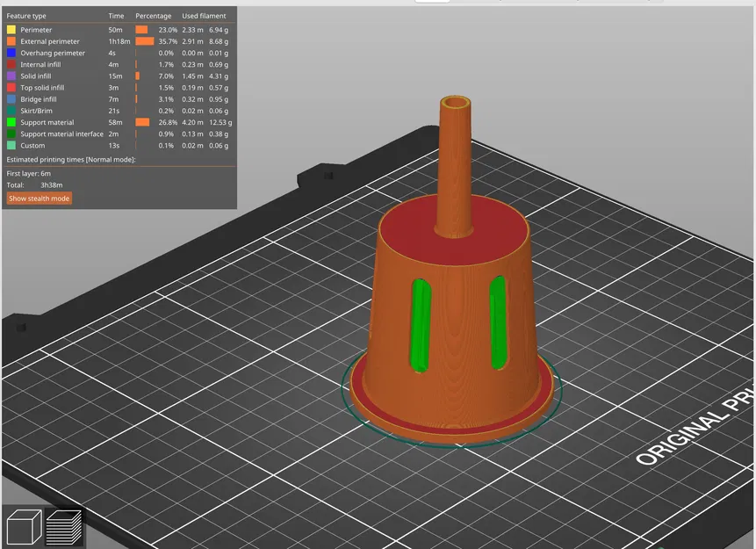Viewport: 756px width, 549px height.
Task: Toggle Internal infill dark red swatch
Action: click(11, 65)
